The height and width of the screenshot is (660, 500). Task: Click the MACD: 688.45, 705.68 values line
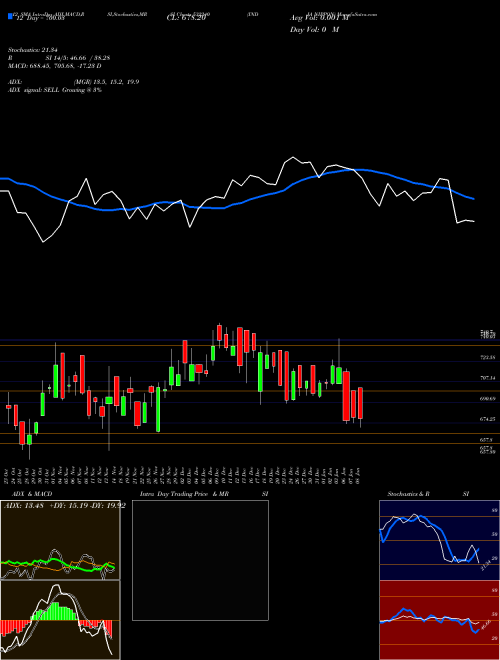(x=54, y=66)
